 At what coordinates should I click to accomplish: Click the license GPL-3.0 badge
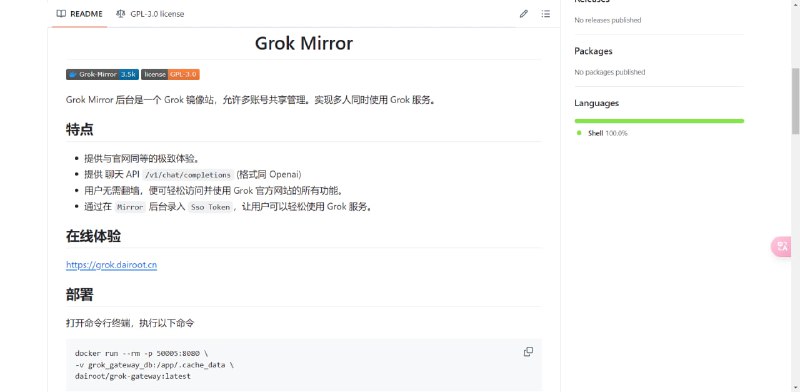click(170, 75)
